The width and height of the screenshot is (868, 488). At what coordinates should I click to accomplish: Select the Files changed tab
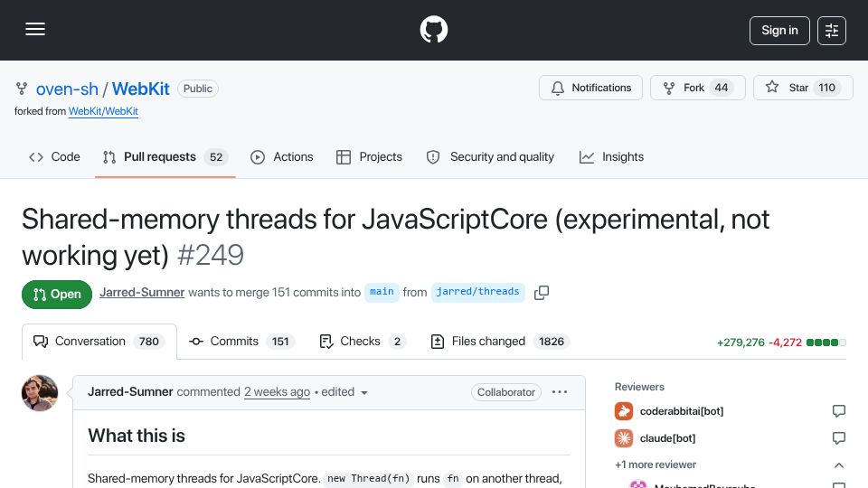(x=500, y=342)
